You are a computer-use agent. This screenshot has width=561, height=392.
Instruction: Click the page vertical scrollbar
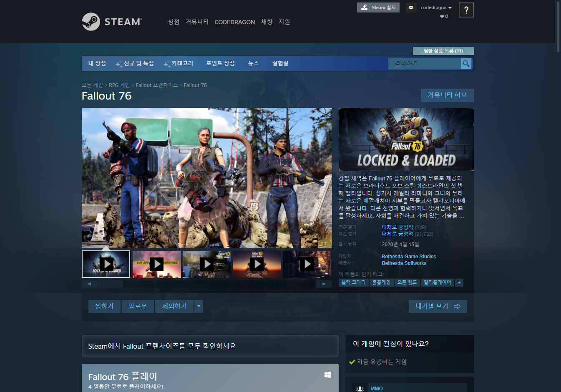coord(558,27)
